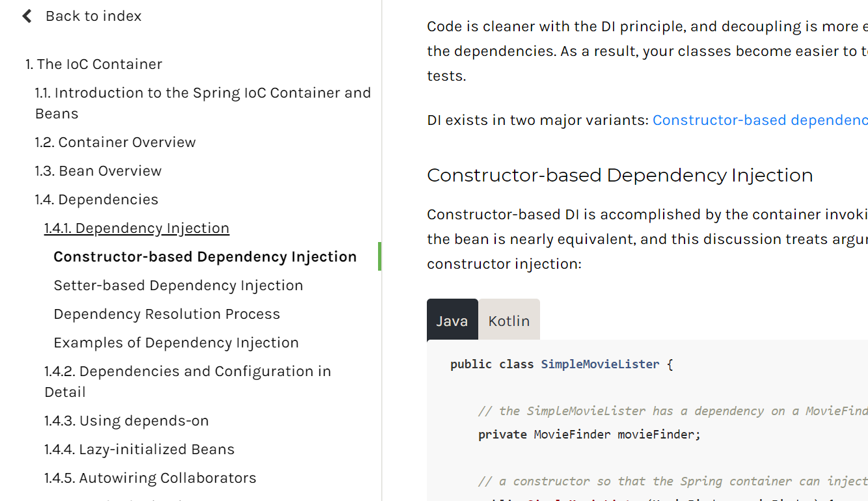This screenshot has width=868, height=501.
Task: Open 1.4.5. Autowiring Collaborators
Action: click(150, 478)
